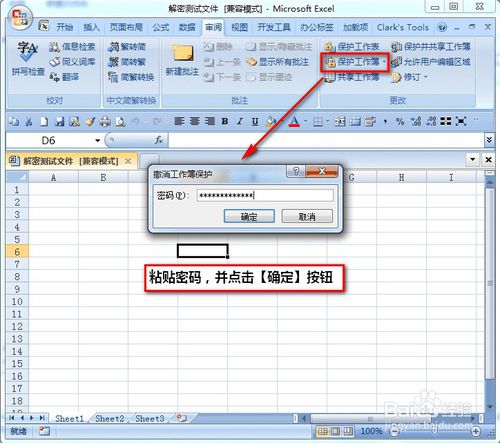
Task: Select the Sheet1 worksheet tab
Action: (x=69, y=418)
